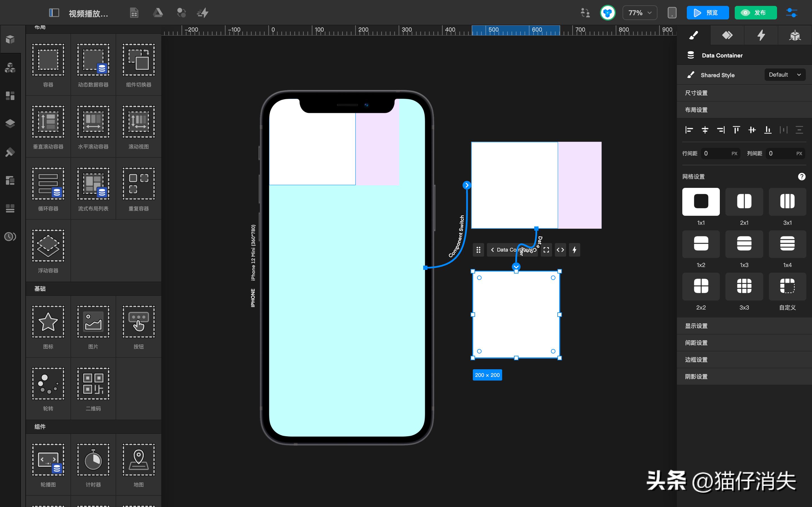Select the 1x1 grid layout
This screenshot has height=507, width=812.
701,201
